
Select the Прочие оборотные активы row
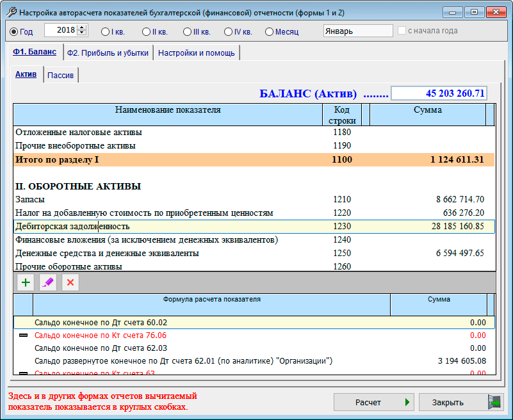click(254, 266)
